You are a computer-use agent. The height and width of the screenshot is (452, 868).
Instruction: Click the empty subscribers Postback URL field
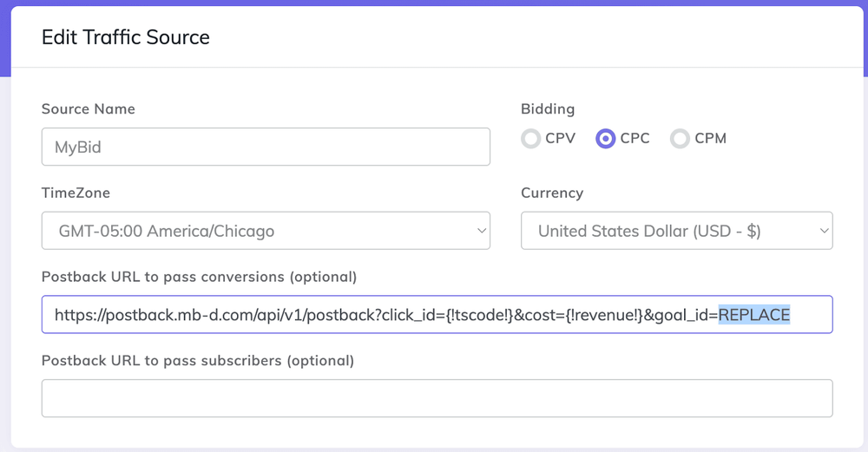437,398
